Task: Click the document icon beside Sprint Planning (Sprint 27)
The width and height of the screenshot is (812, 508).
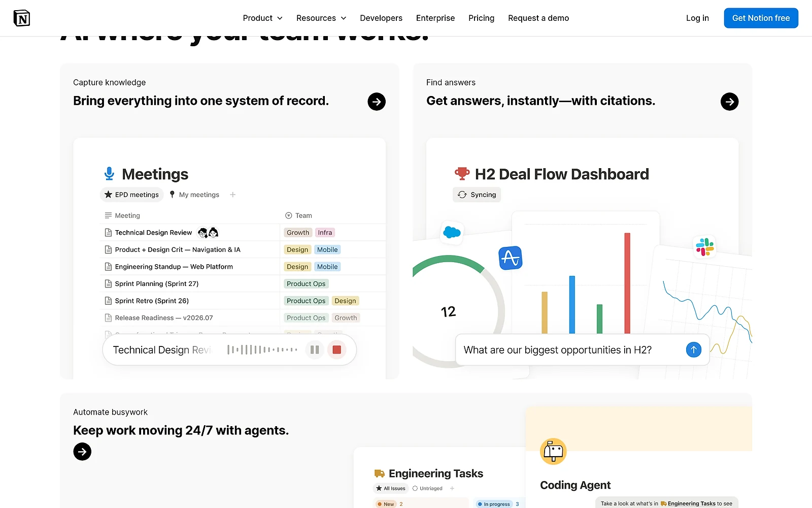Action: coord(108,284)
